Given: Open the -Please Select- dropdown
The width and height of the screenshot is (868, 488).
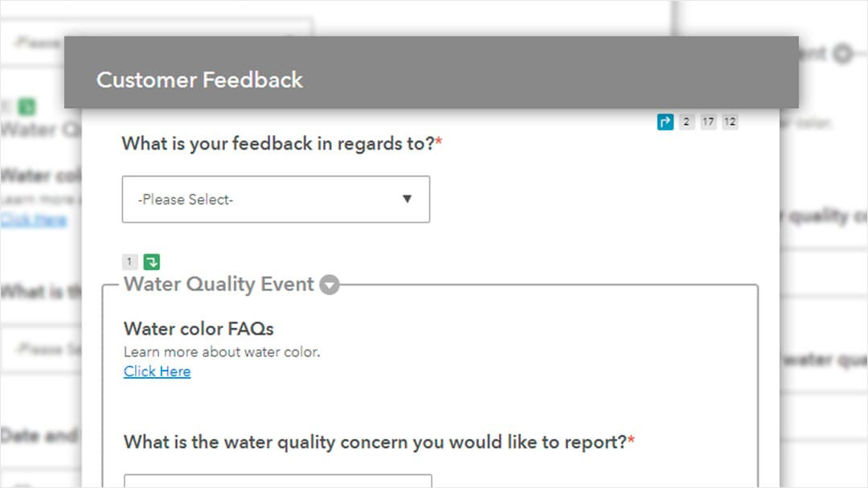Looking at the screenshot, I should coord(276,199).
